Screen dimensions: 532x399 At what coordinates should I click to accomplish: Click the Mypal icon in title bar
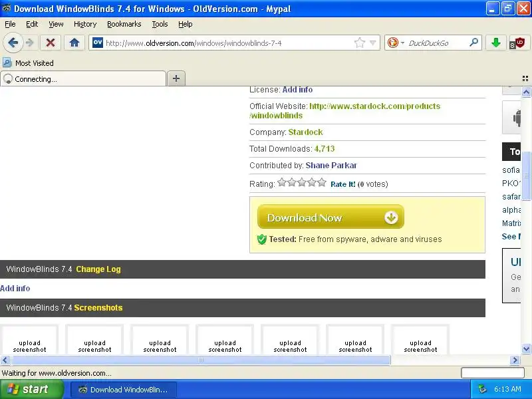tap(7, 8)
